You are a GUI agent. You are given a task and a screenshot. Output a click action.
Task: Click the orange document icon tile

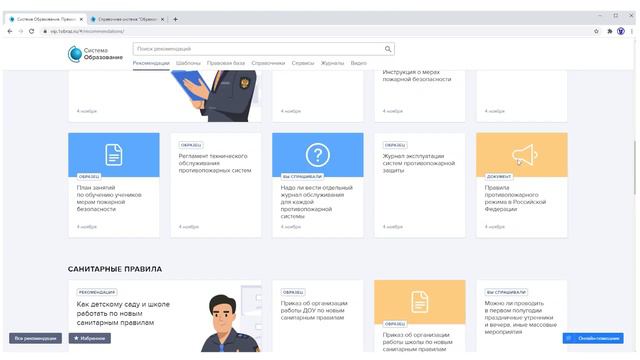click(x=420, y=302)
